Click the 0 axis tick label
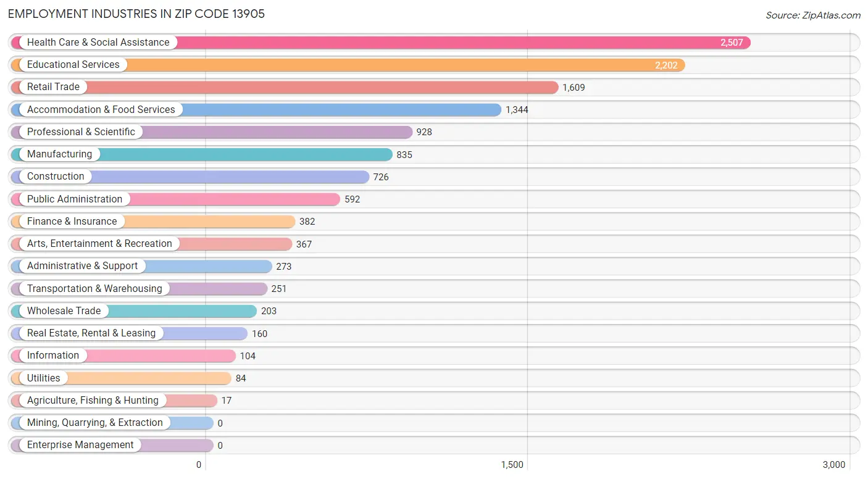Viewport: 868px width, 479px height. tap(199, 465)
